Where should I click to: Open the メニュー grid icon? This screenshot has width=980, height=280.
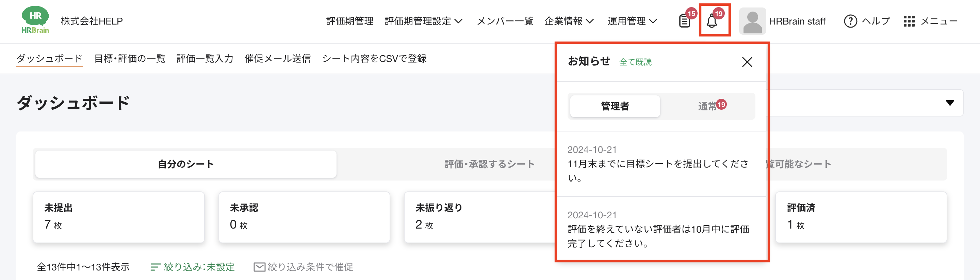click(909, 21)
